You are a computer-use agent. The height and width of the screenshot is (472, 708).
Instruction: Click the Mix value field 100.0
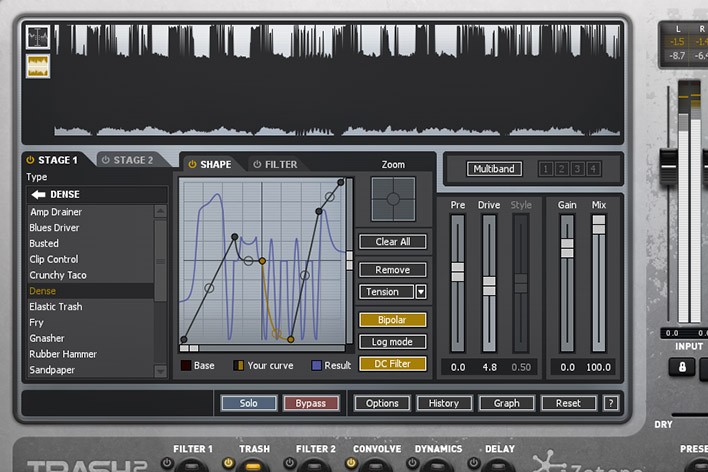pyautogui.click(x=598, y=367)
